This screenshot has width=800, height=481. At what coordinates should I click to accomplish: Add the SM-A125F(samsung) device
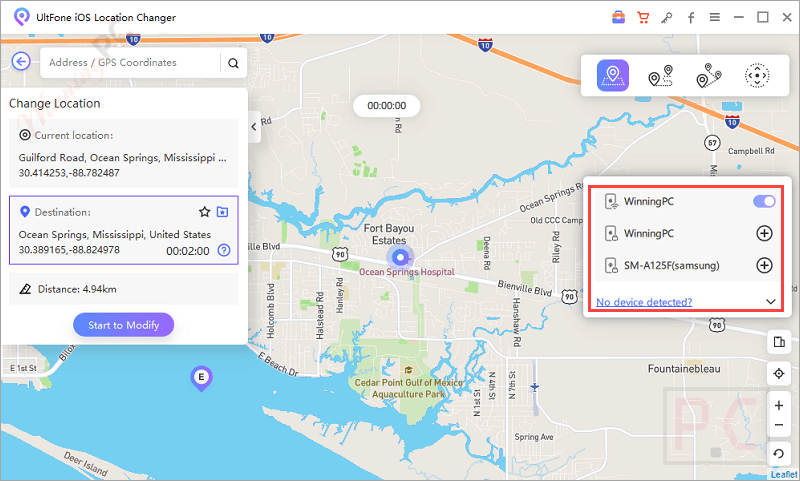coord(764,265)
